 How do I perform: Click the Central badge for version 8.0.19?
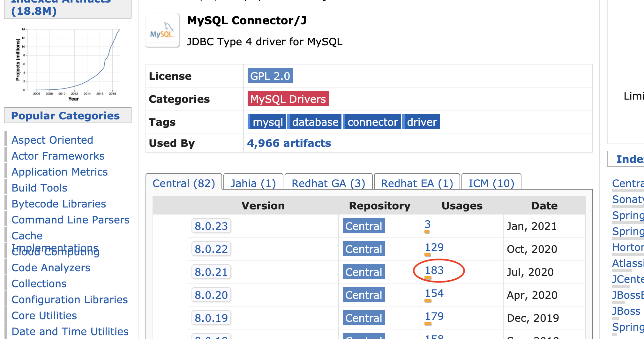click(x=363, y=318)
